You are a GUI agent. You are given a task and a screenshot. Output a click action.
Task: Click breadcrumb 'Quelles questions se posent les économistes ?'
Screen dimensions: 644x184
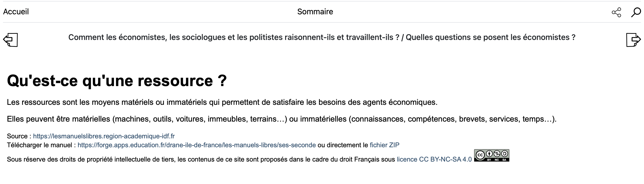point(490,37)
